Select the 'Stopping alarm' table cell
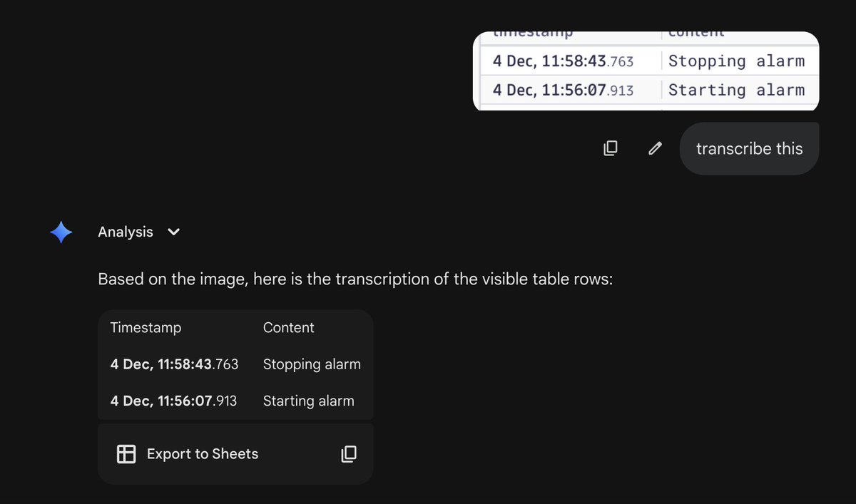This screenshot has height=504, width=856. pyautogui.click(x=312, y=364)
